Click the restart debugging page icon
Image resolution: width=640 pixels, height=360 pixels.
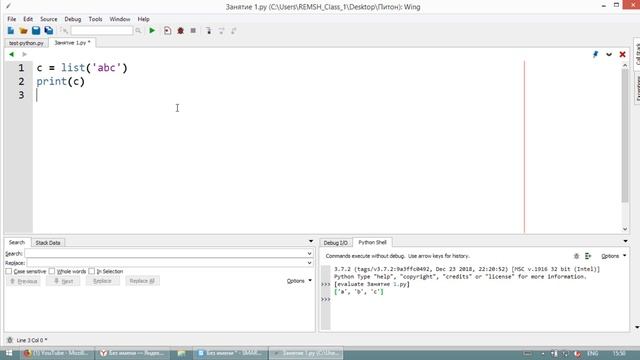(167, 31)
